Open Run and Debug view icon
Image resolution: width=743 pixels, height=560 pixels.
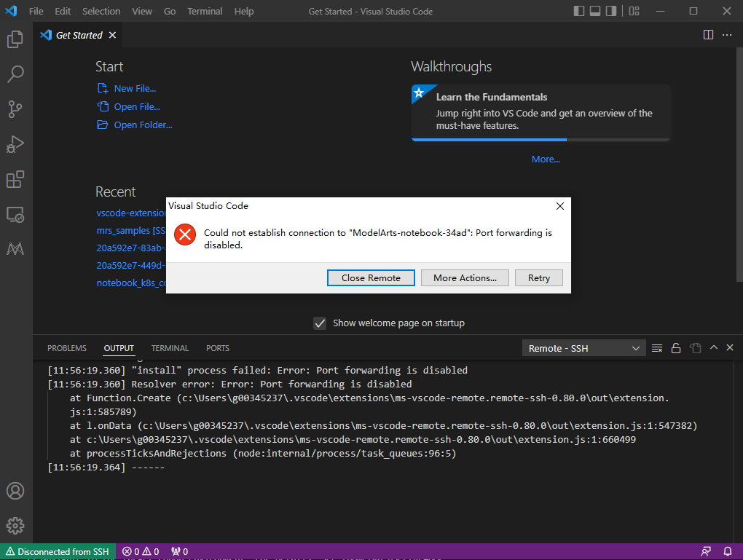tap(15, 144)
